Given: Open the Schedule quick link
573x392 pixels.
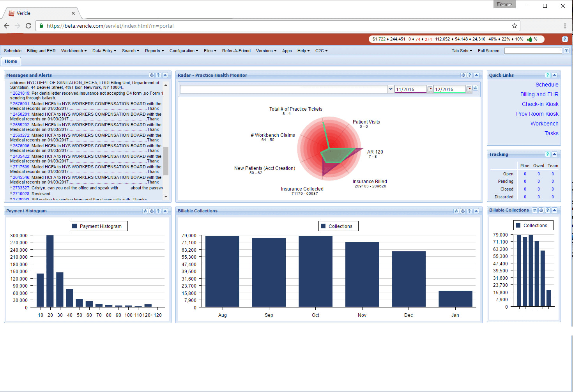Looking at the screenshot, I should [x=547, y=85].
